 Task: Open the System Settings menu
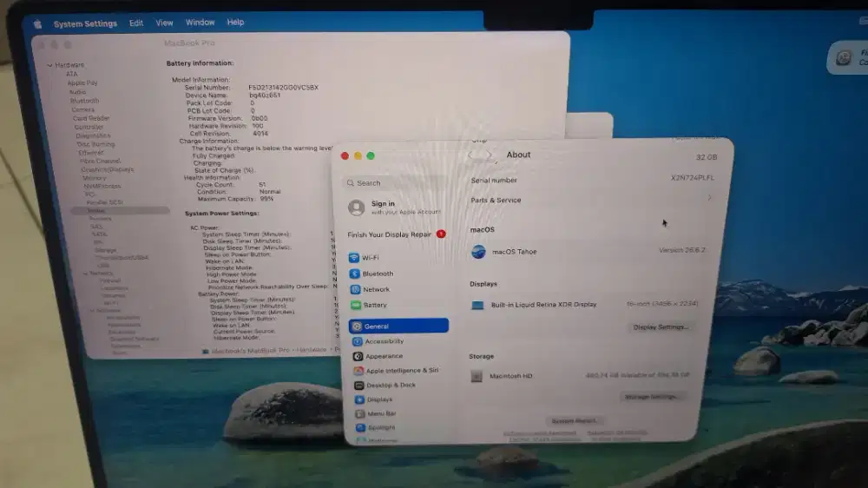[85, 23]
